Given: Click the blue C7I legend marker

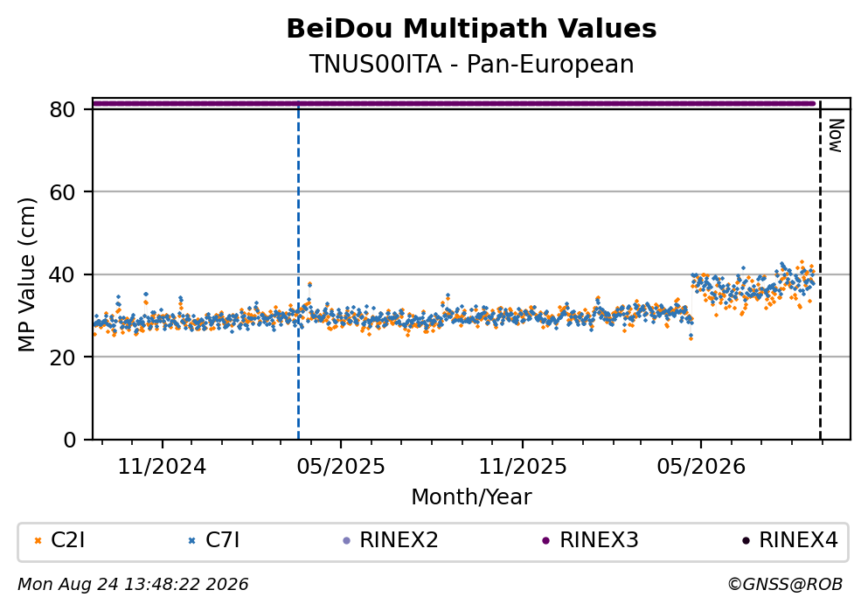Looking at the screenshot, I should click(192, 541).
